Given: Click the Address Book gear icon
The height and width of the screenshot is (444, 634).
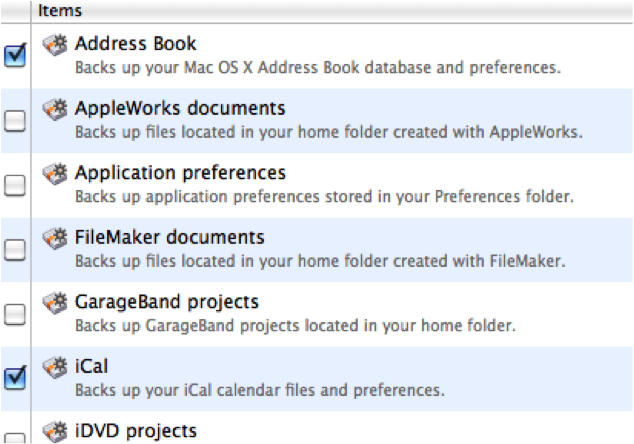Looking at the screenshot, I should coord(55,45).
